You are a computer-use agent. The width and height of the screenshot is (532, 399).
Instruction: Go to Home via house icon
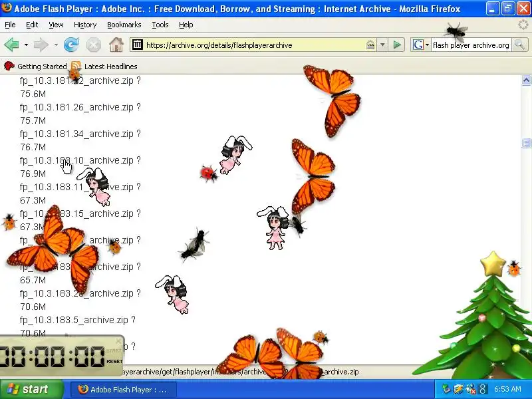(116, 45)
